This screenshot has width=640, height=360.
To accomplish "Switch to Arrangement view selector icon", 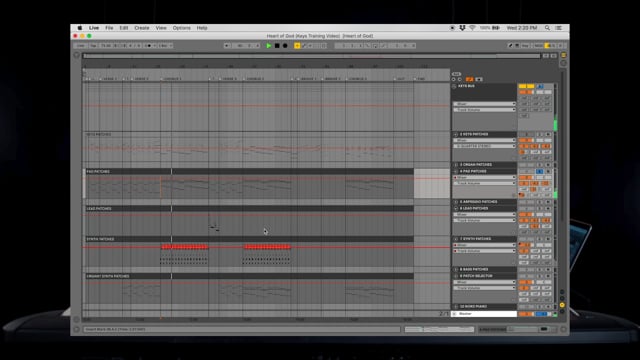I will [x=563, y=55].
